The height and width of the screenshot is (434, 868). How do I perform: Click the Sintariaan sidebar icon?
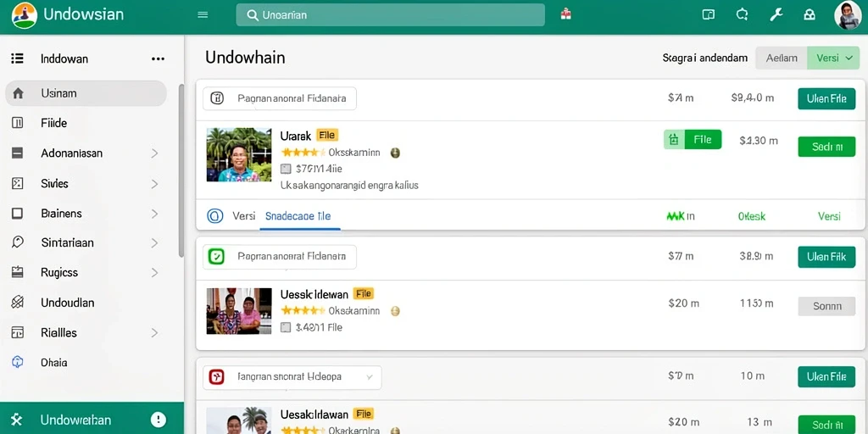click(17, 242)
